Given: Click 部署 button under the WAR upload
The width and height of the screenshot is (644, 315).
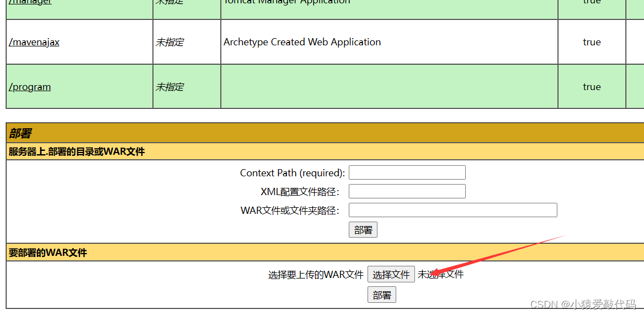Looking at the screenshot, I should (x=381, y=295).
